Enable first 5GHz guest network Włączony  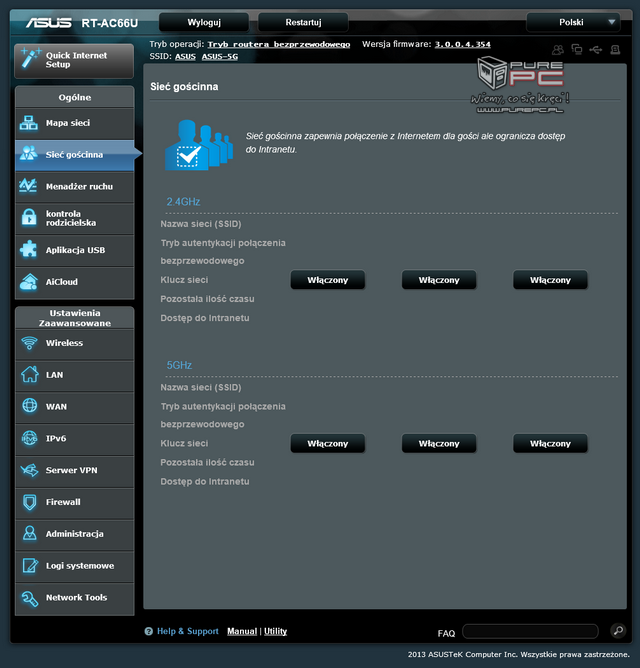point(328,443)
